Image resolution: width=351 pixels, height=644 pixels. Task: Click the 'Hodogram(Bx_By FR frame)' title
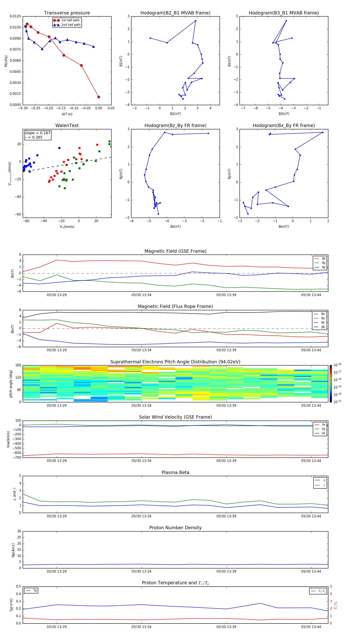pyautogui.click(x=284, y=125)
